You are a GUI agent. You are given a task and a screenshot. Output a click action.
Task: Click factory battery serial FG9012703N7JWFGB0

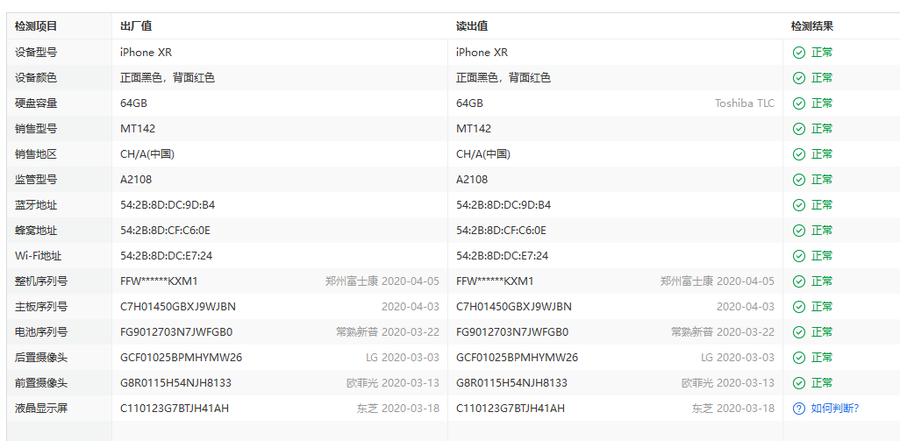click(x=176, y=332)
